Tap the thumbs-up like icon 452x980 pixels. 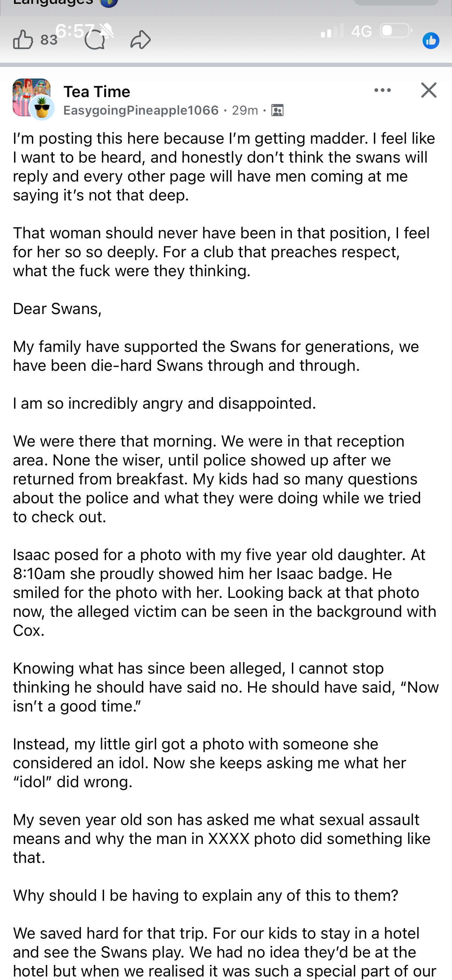coord(23,40)
